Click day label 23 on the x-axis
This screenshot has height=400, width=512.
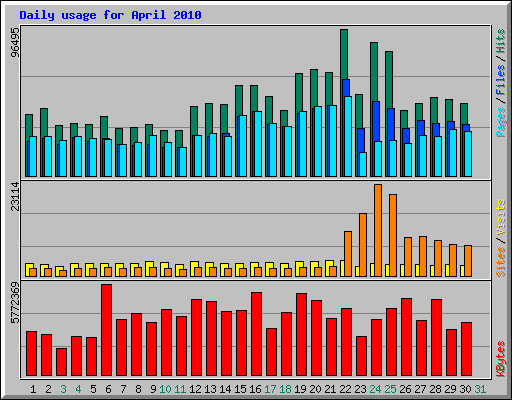(x=360, y=389)
